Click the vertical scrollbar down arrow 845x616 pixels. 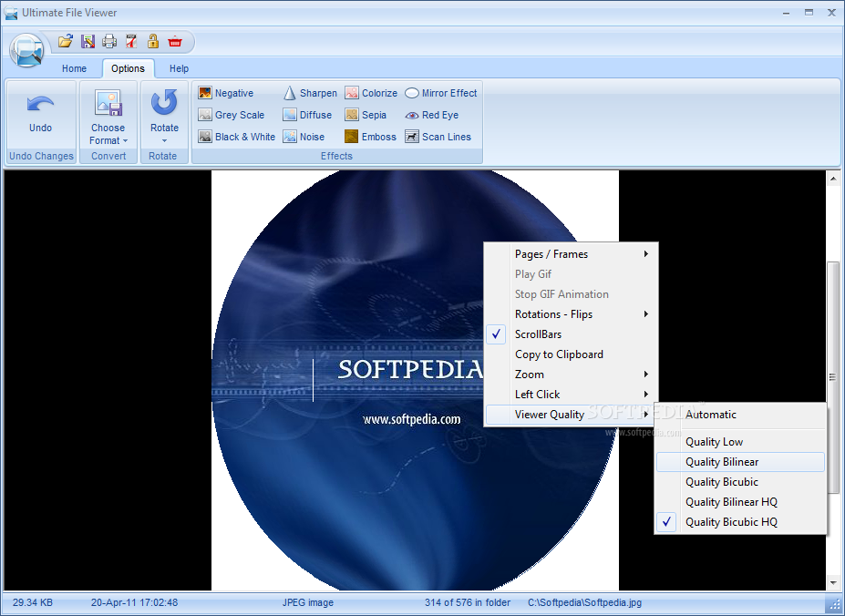[833, 582]
